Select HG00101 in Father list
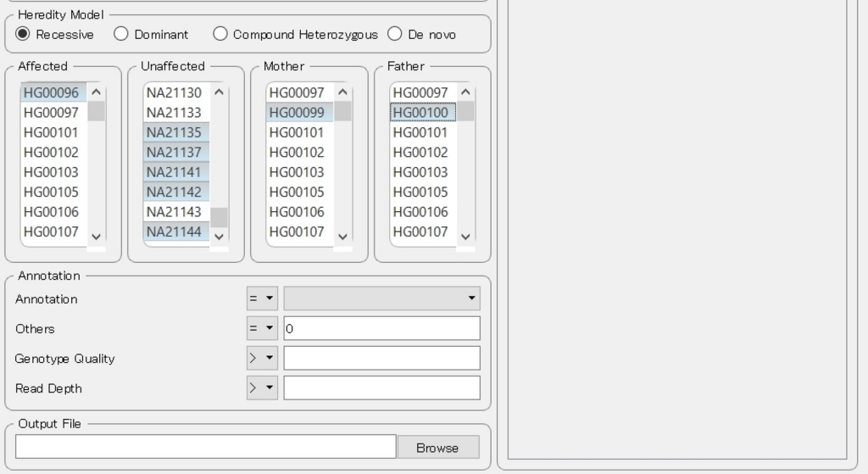 (423, 132)
